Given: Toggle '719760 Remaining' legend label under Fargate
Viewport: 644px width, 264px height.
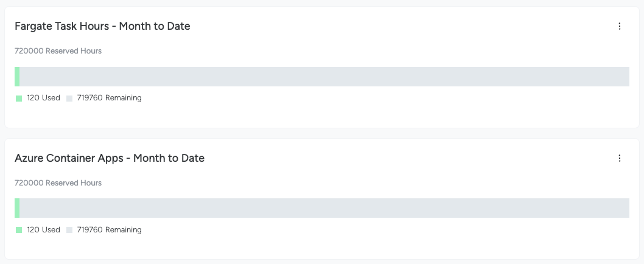Looking at the screenshot, I should tap(109, 98).
